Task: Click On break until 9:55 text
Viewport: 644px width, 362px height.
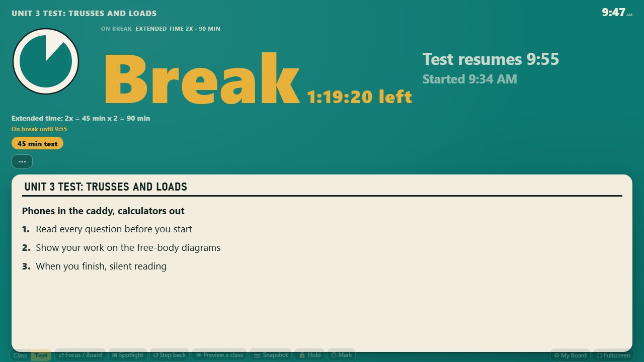Action: 39,129
